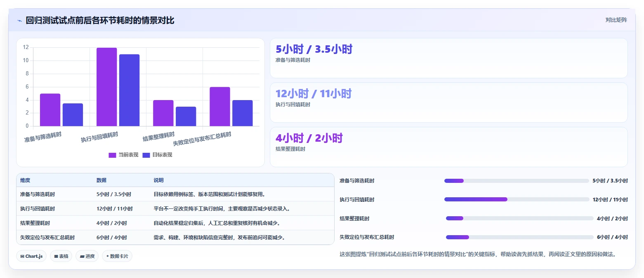Toggle the 目标表现 legend swatch

[x=146, y=155]
